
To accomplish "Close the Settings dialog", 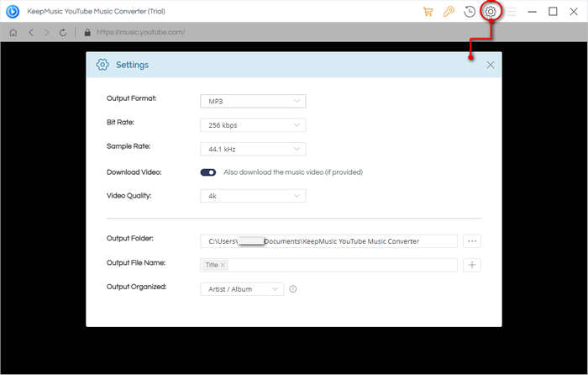I will (490, 65).
